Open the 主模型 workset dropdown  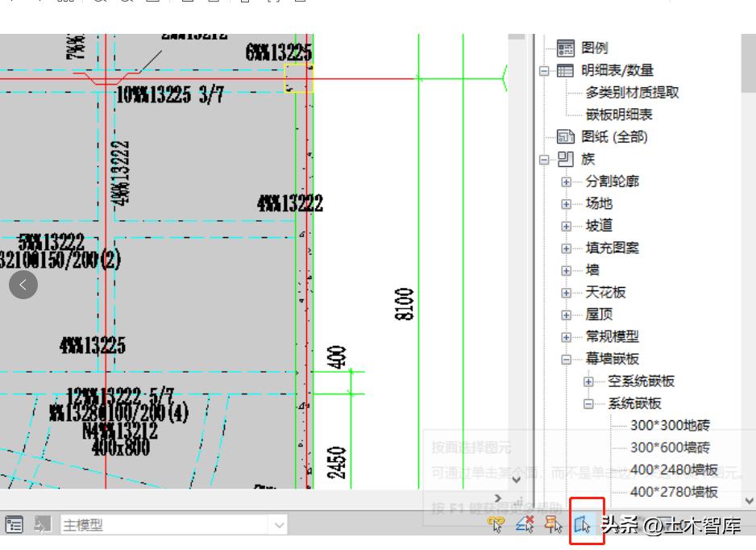coord(280,524)
